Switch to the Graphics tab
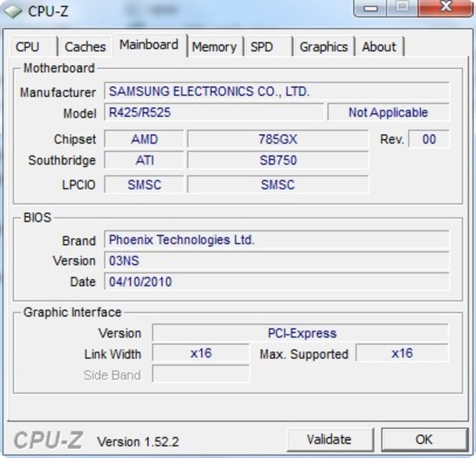This screenshot has height=458, width=476. (x=324, y=47)
